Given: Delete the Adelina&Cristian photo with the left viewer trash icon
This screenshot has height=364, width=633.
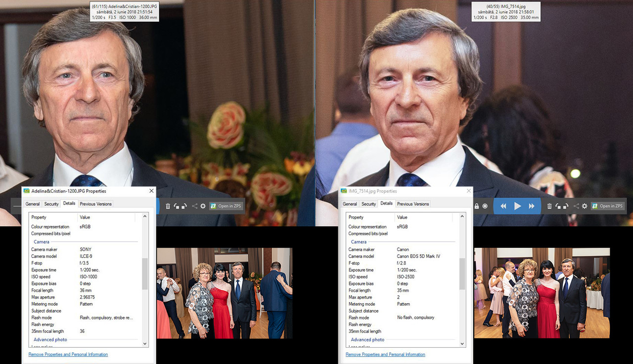Looking at the screenshot, I should pos(168,206).
